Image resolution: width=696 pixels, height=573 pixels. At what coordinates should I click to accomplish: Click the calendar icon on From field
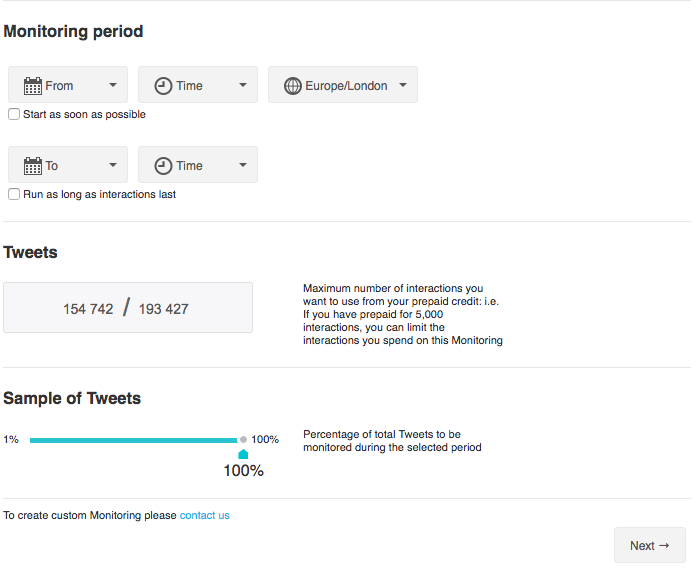click(33, 86)
